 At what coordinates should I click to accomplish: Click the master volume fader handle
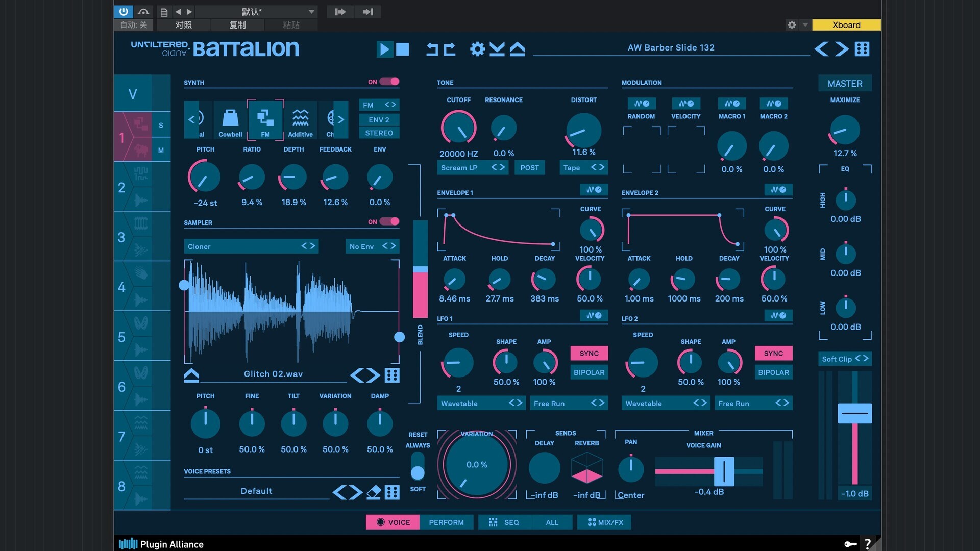tap(855, 413)
